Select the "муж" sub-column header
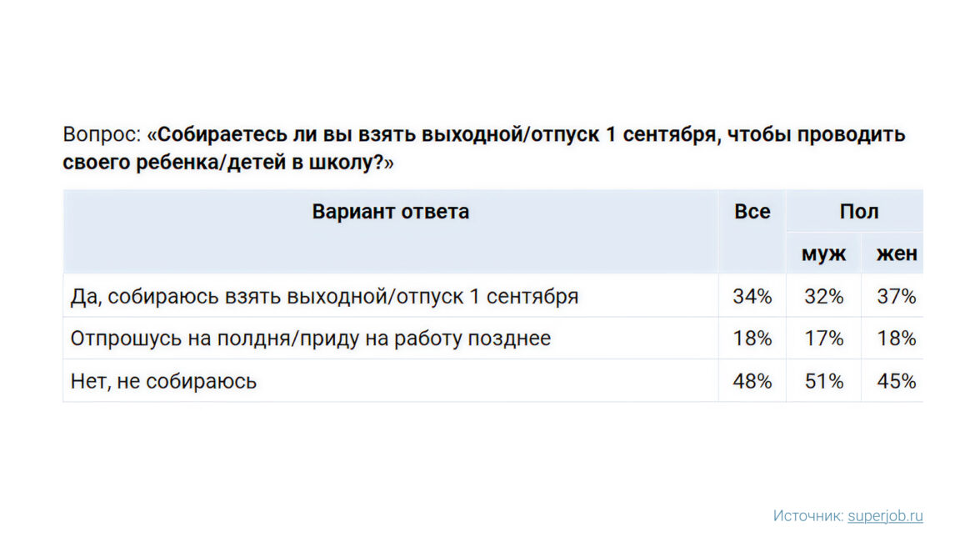The width and height of the screenshot is (980, 552). coord(823,254)
